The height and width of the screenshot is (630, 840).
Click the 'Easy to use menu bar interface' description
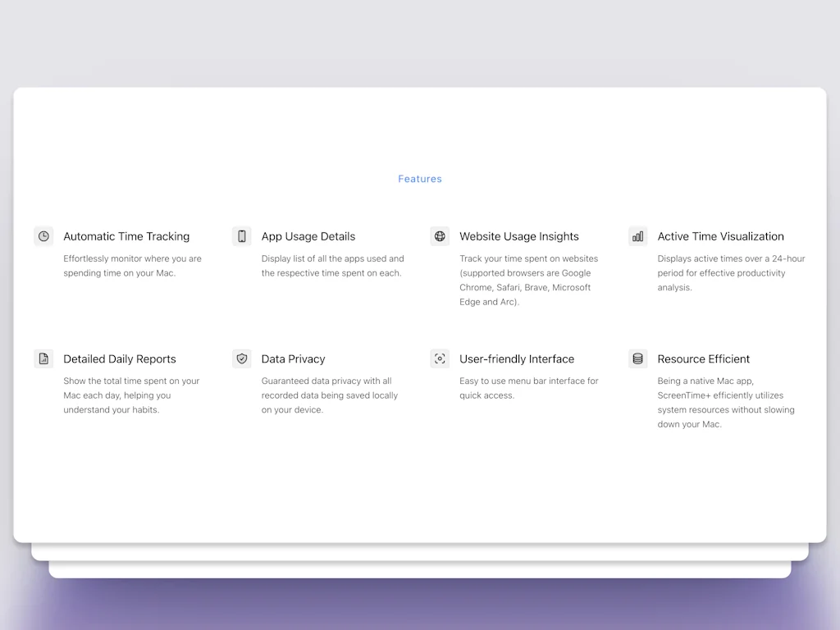[x=529, y=388]
